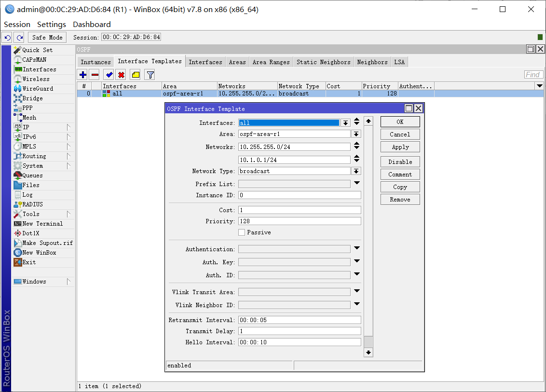Open CAPsMAN from the sidebar
This screenshot has height=392, width=546.
click(x=44, y=60)
